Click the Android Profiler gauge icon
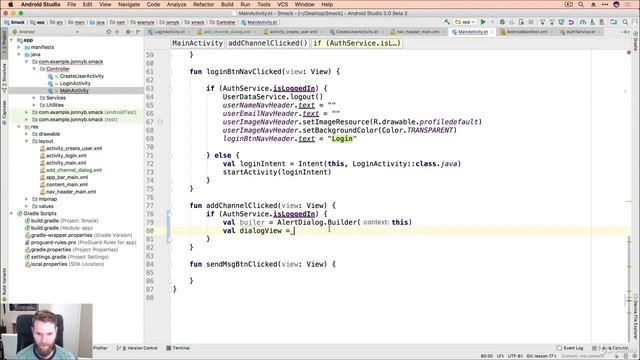The image size is (640, 360). 582,22
